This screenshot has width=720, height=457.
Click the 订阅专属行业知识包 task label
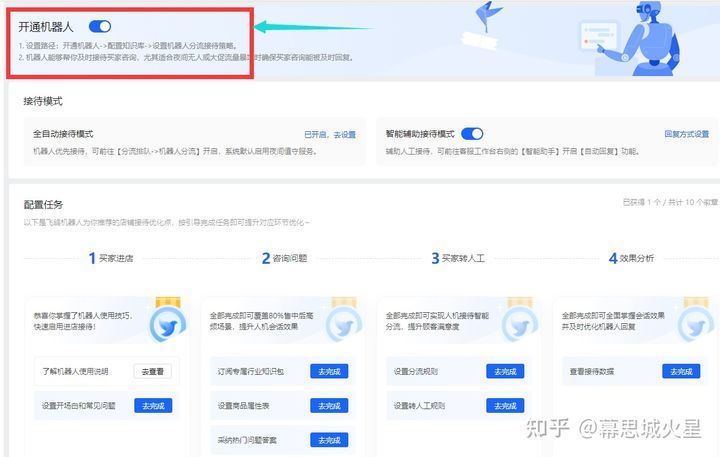click(251, 372)
